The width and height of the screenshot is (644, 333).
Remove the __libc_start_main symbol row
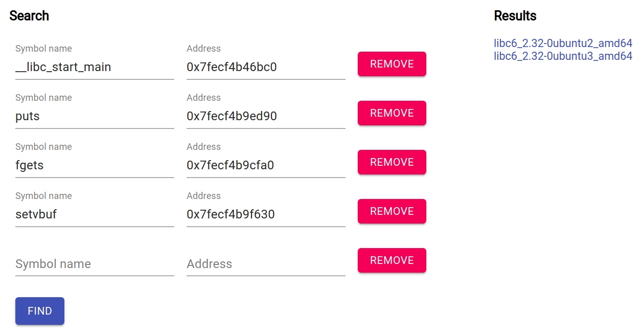pyautogui.click(x=392, y=64)
